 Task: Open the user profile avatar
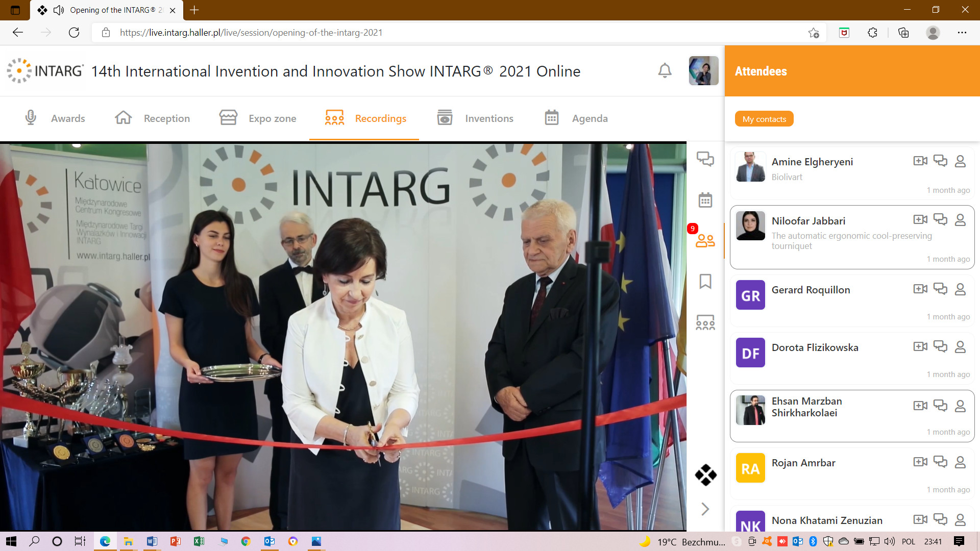click(703, 70)
